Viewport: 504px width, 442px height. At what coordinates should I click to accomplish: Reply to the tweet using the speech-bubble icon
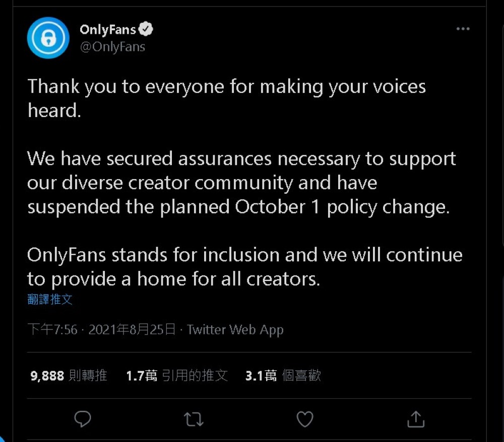point(83,419)
